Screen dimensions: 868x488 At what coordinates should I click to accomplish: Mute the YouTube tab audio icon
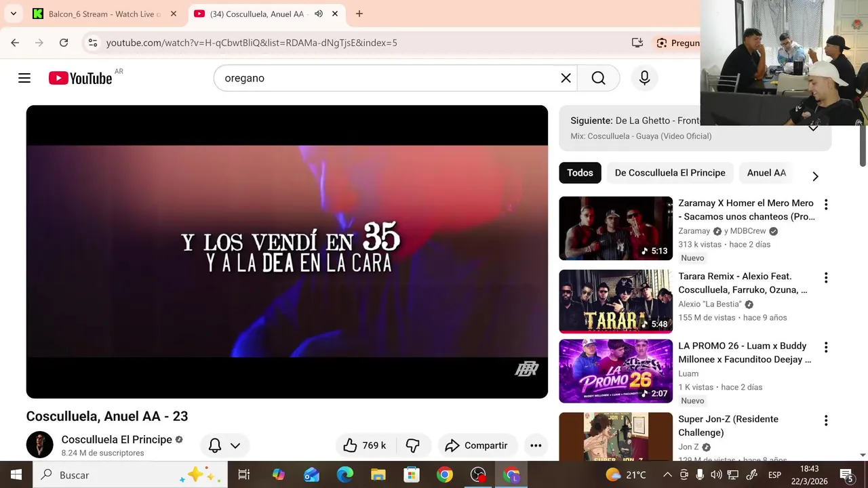coord(318,14)
